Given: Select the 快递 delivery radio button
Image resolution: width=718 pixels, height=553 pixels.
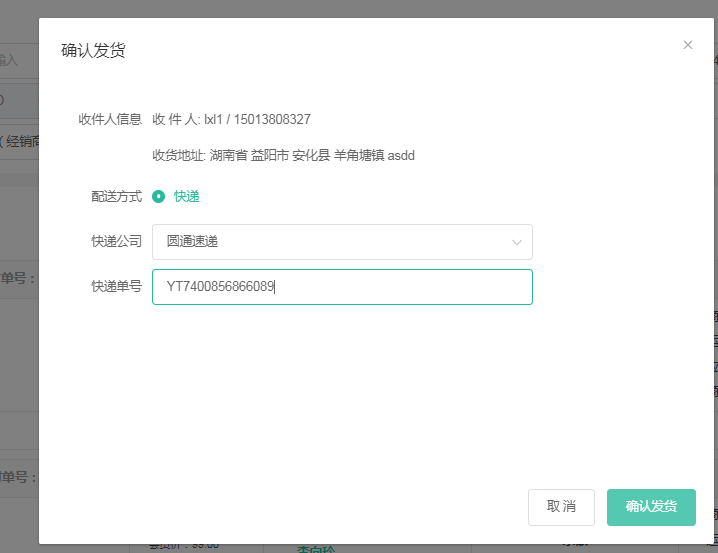Looking at the screenshot, I should pyautogui.click(x=159, y=196).
